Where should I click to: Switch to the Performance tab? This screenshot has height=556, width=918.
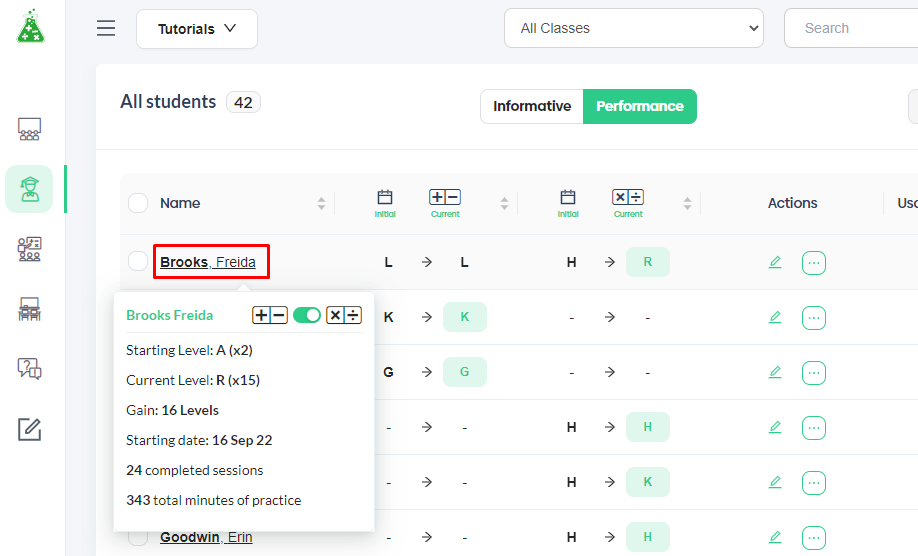(640, 107)
